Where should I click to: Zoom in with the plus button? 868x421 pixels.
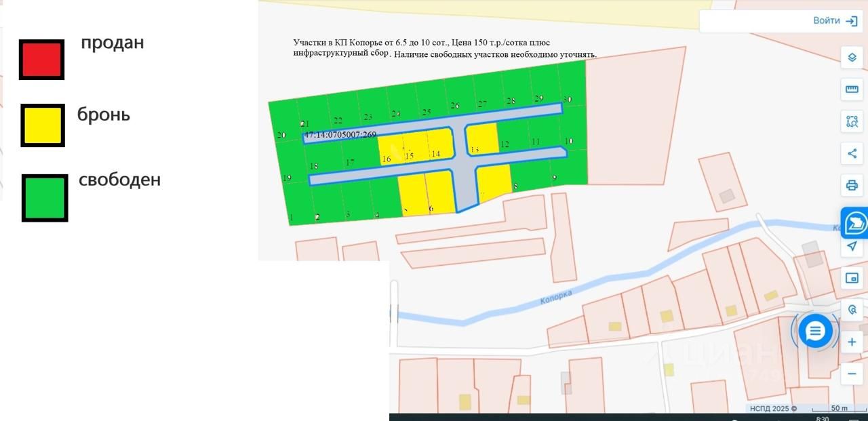(852, 342)
